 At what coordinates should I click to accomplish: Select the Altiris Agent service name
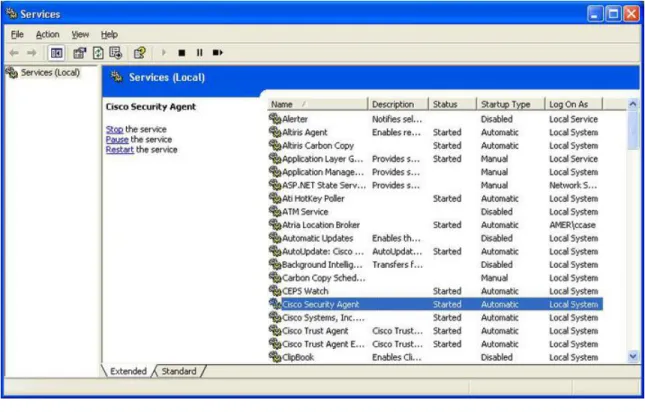click(x=304, y=132)
